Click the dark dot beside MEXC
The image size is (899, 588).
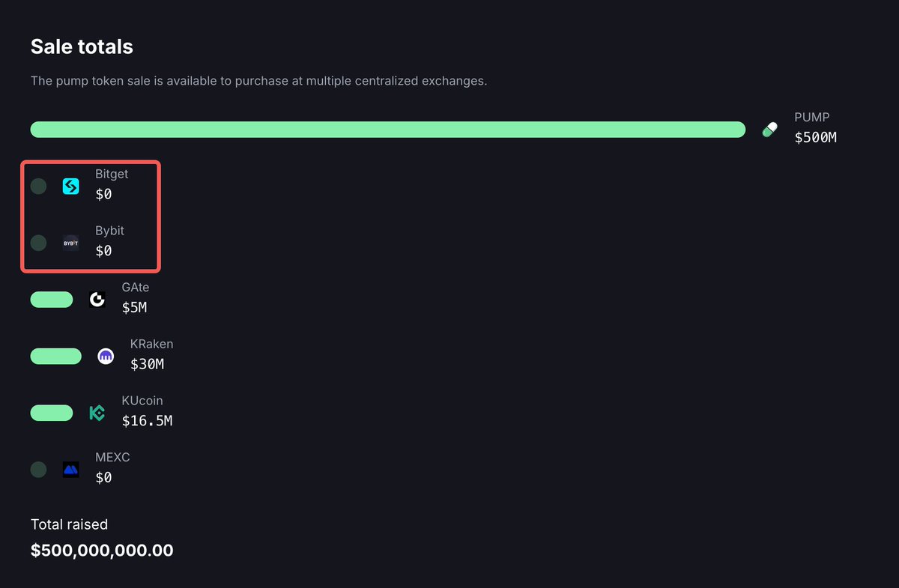[38, 470]
